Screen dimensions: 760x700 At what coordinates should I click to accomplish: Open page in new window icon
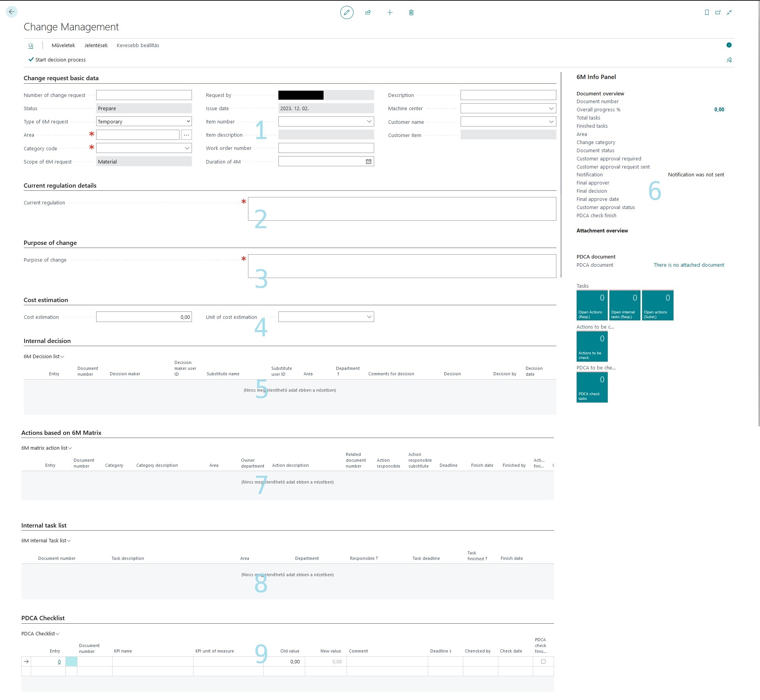[x=718, y=12]
